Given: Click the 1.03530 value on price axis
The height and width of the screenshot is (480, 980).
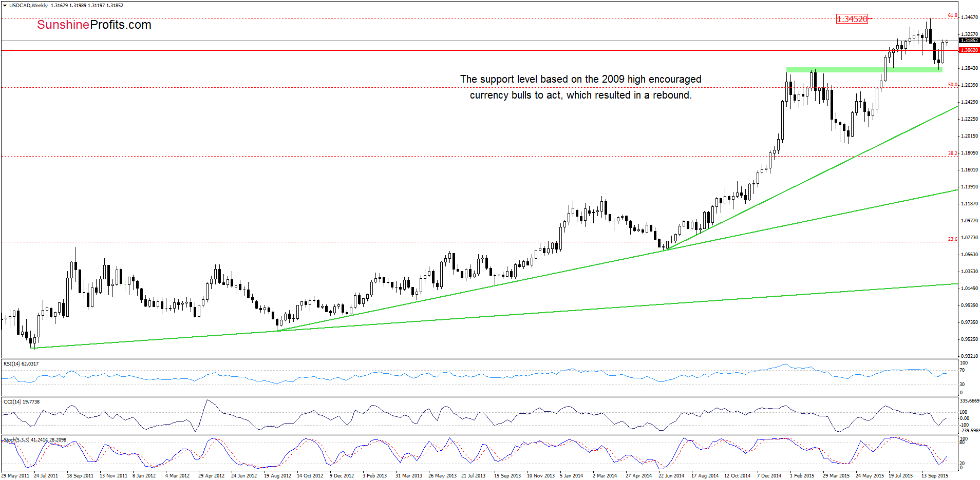Looking at the screenshot, I should pos(969,271).
